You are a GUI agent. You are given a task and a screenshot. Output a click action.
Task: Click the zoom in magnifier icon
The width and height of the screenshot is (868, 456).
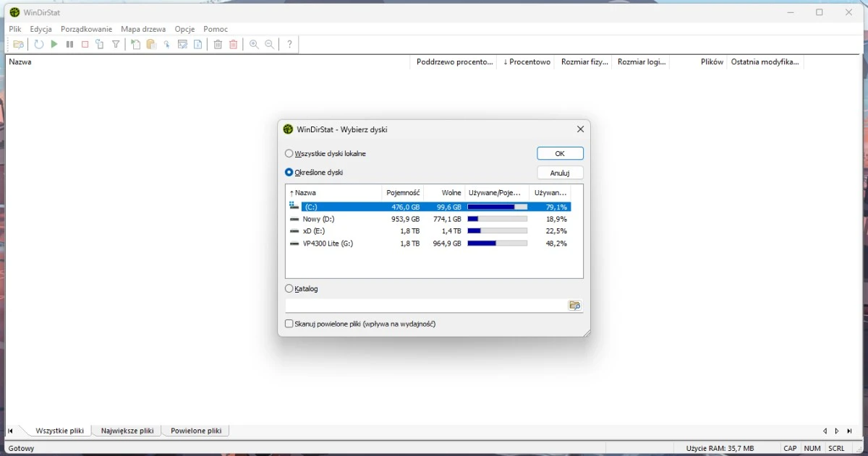pyautogui.click(x=254, y=45)
